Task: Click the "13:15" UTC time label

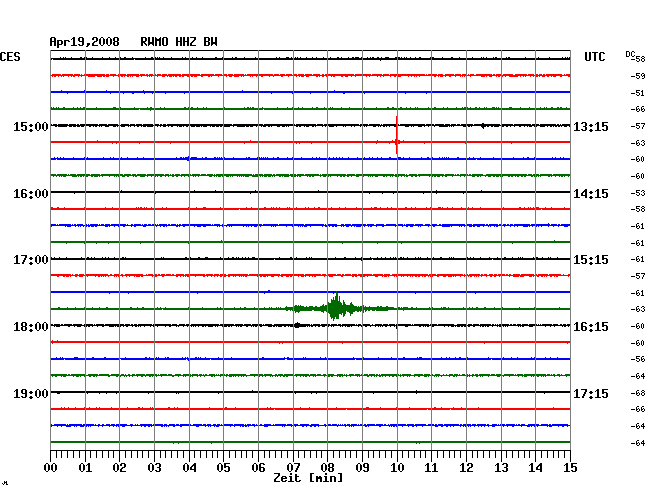Action: tap(591, 126)
